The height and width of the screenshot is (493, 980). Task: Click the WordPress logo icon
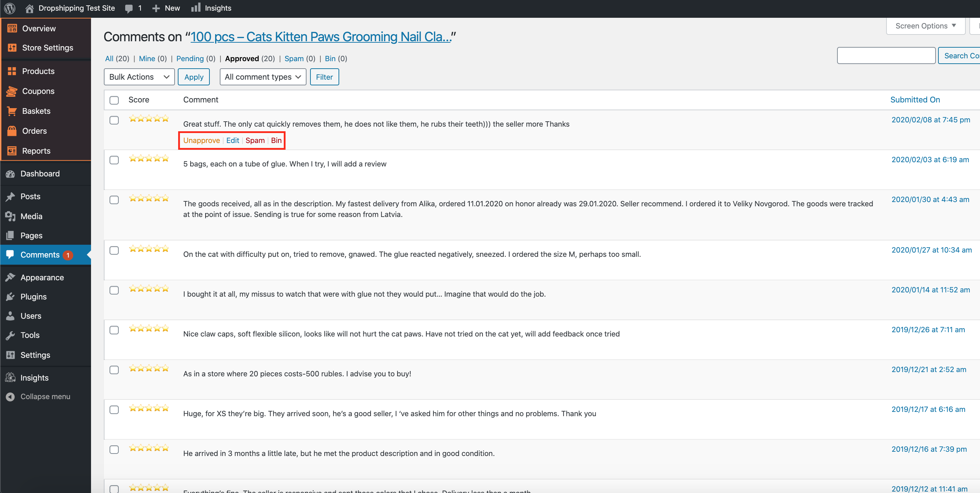click(x=10, y=8)
